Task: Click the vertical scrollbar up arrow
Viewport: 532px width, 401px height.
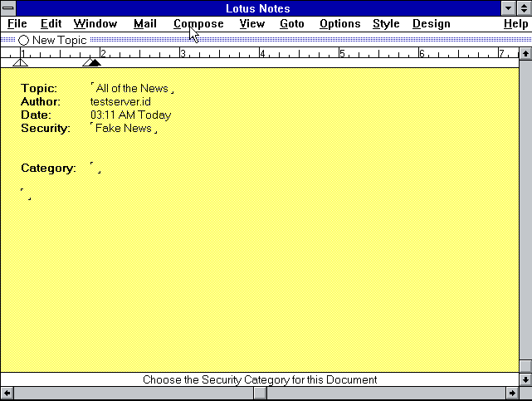Action: (525, 54)
